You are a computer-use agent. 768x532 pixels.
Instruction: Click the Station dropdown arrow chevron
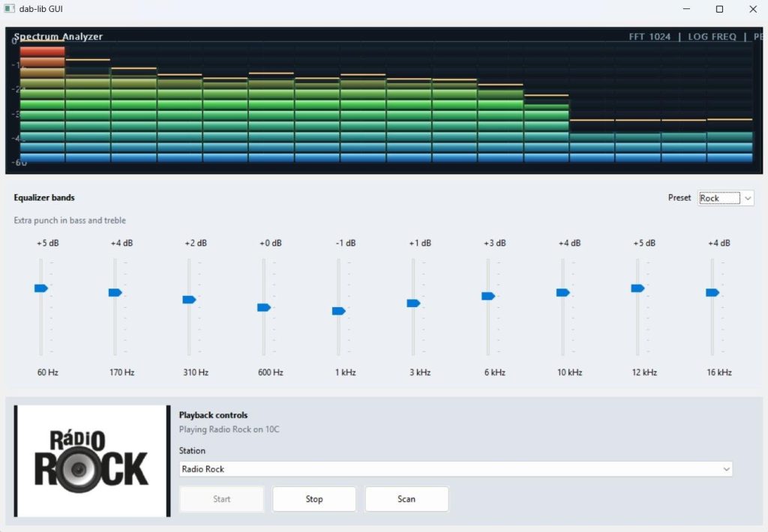[726, 469]
